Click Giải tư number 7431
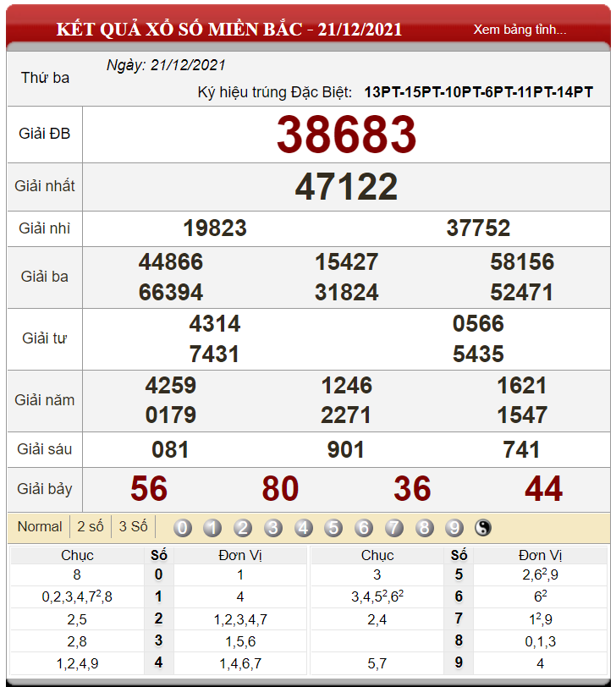This screenshot has height=687, width=616. [x=215, y=354]
